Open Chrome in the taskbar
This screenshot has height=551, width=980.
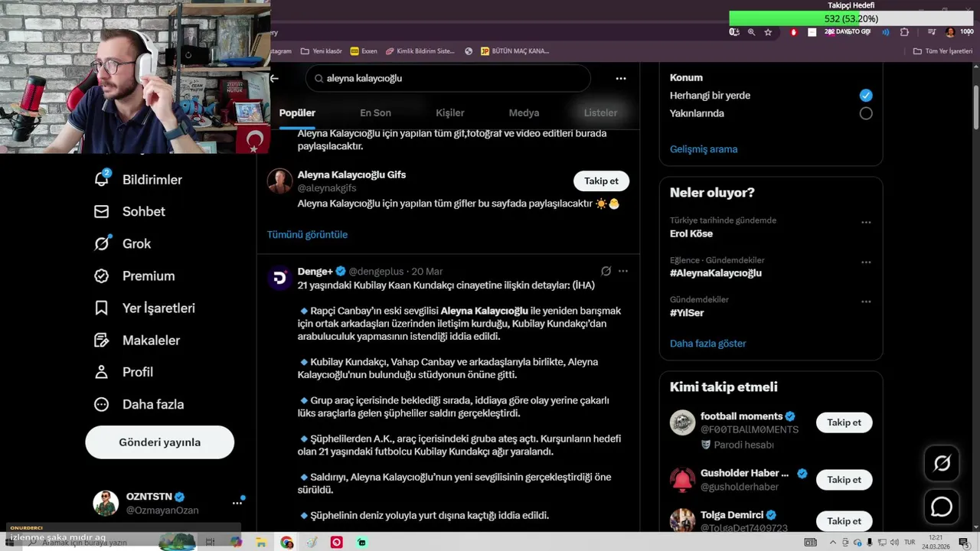pos(287,543)
